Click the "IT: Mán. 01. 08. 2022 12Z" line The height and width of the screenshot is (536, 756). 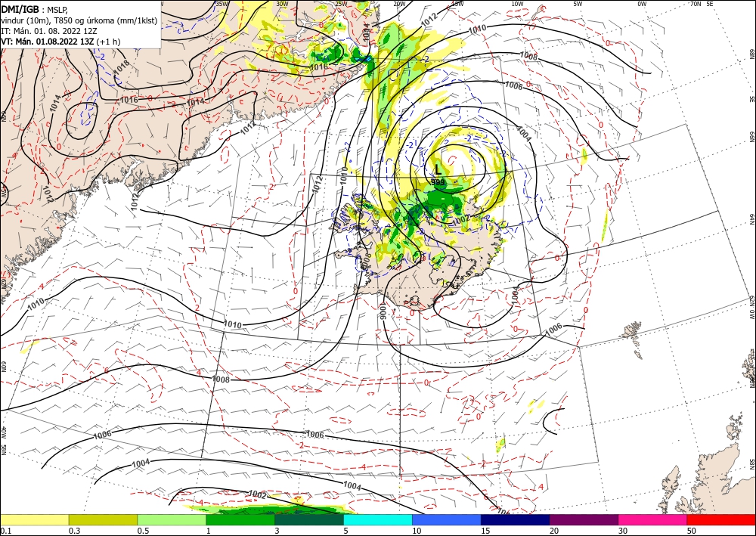[49, 31]
